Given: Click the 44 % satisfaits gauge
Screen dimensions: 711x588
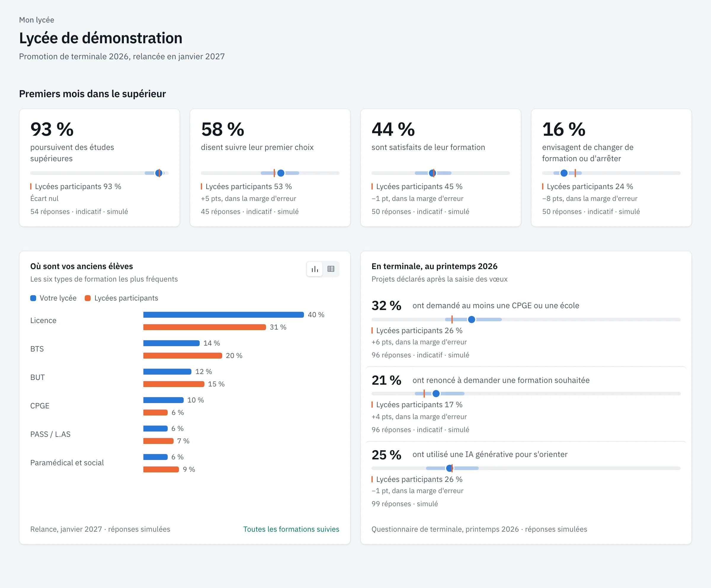Looking at the screenshot, I should (x=441, y=173).
